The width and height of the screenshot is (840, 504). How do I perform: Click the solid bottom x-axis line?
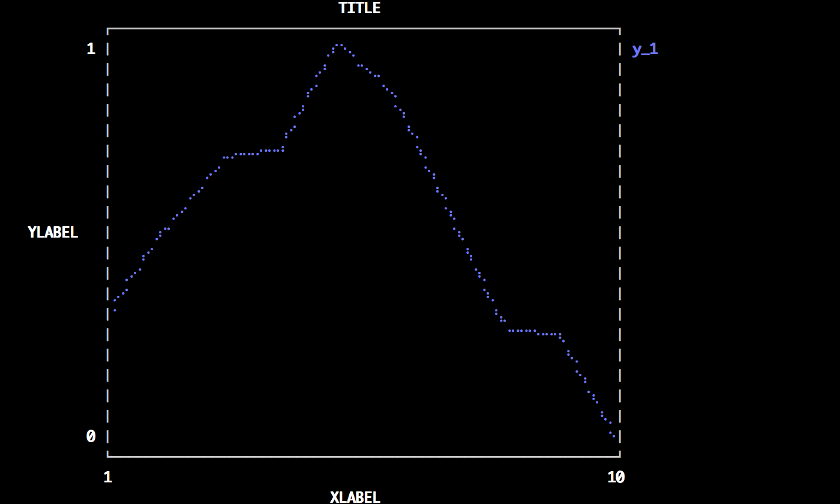(x=360, y=457)
